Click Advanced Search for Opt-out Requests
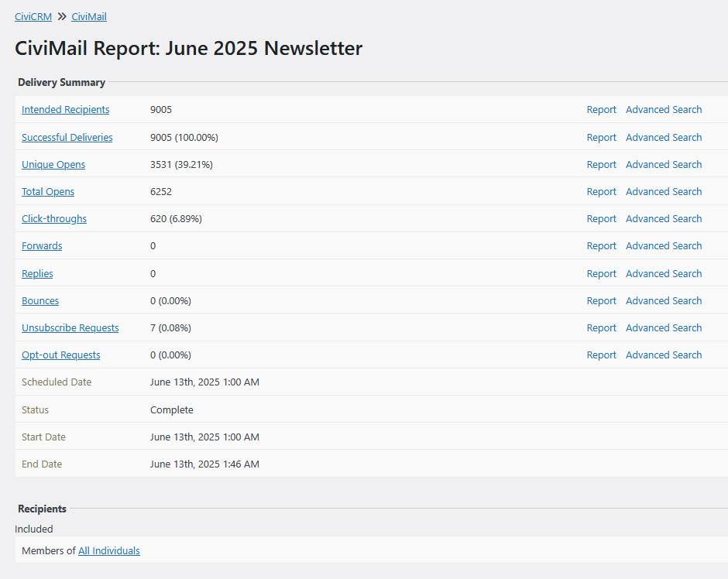728x579 pixels. click(664, 355)
